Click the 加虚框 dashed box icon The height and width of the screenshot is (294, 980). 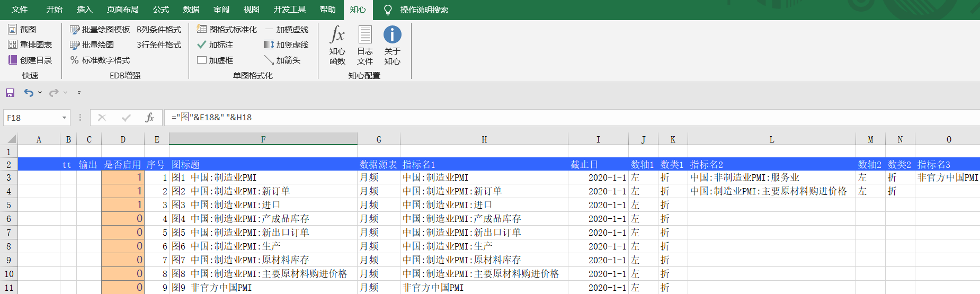(x=202, y=60)
